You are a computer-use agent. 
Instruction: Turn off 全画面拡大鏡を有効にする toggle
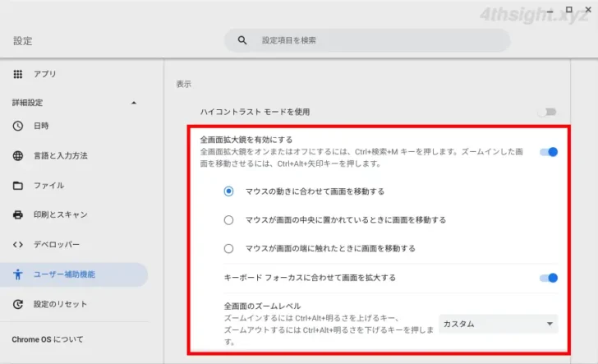pos(549,152)
